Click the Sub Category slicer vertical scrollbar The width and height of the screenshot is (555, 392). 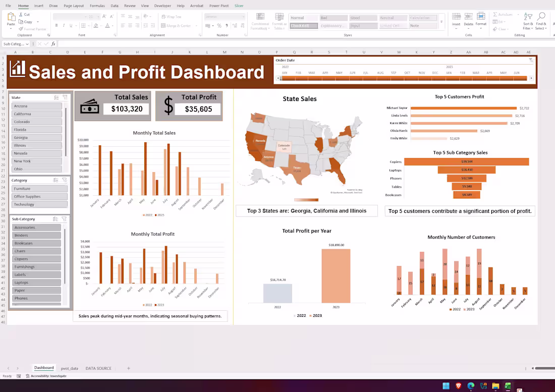pos(65,257)
